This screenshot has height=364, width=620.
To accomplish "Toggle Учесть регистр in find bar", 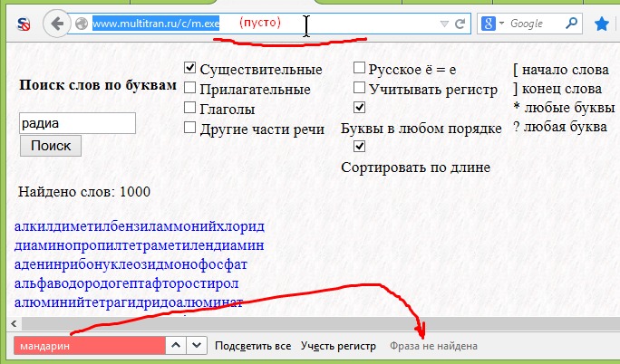I will [338, 346].
